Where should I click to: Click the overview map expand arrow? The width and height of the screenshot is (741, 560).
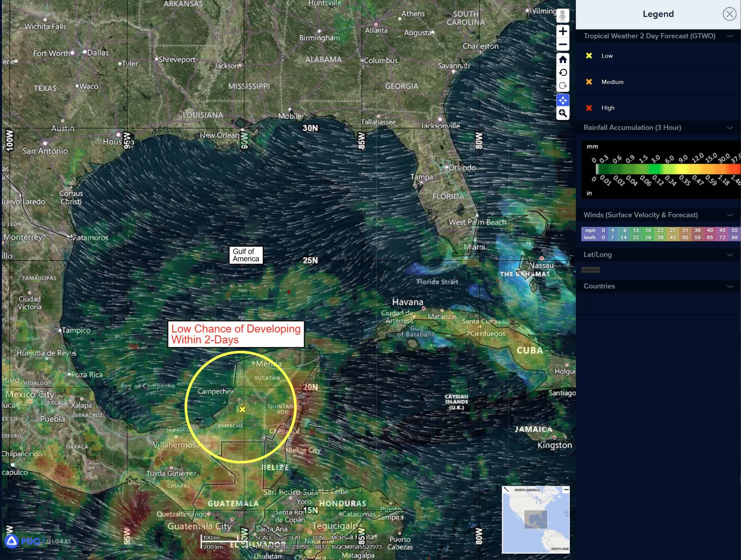(506, 490)
